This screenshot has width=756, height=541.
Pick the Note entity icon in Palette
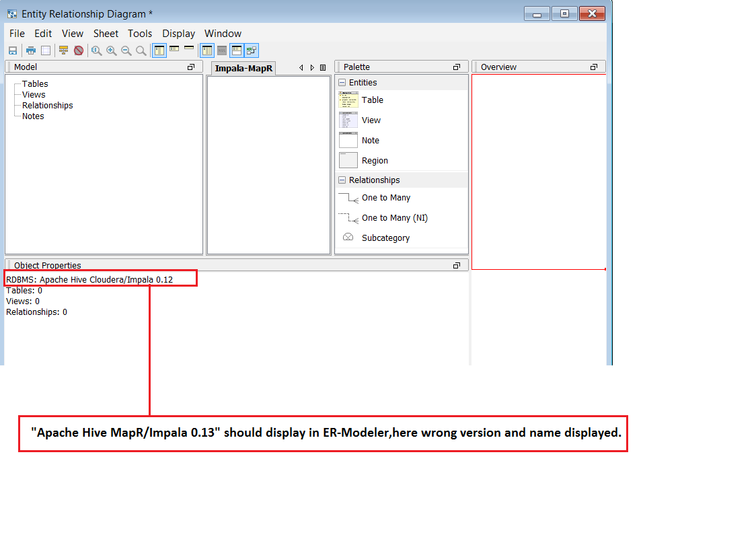pyautogui.click(x=348, y=141)
